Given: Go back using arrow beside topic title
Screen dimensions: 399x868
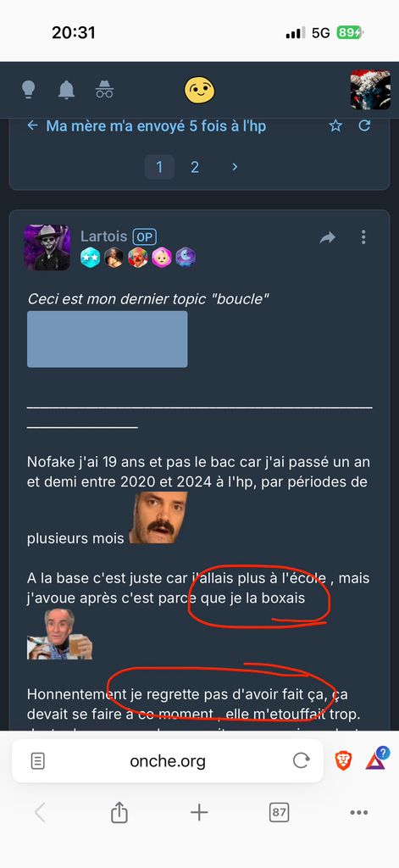Looking at the screenshot, I should [33, 125].
